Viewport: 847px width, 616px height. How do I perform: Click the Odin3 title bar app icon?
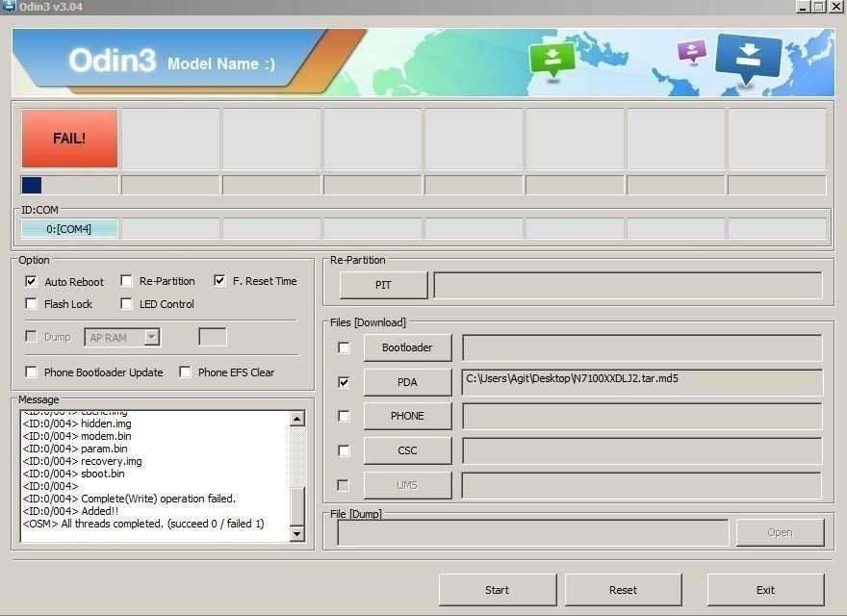pos(9,7)
